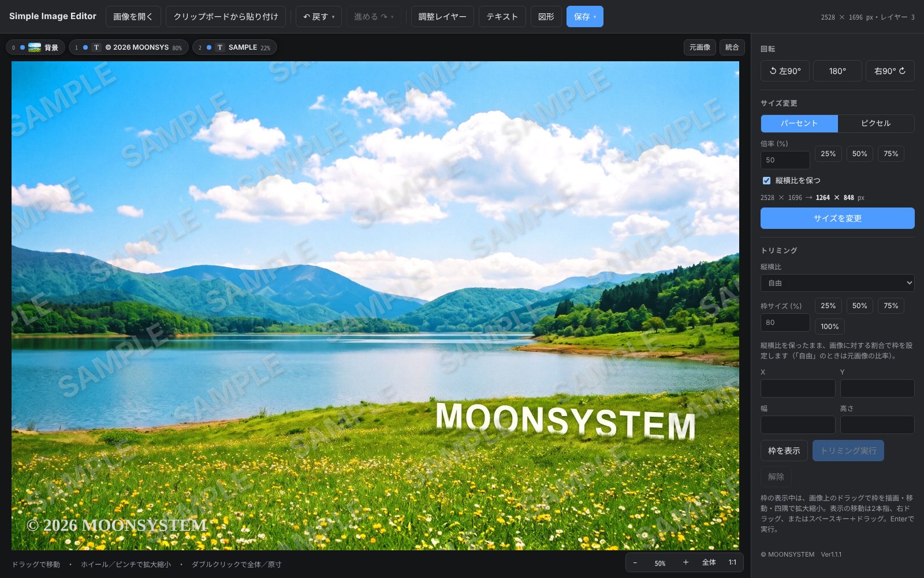Open the 保存 save dropdown

pyautogui.click(x=585, y=17)
